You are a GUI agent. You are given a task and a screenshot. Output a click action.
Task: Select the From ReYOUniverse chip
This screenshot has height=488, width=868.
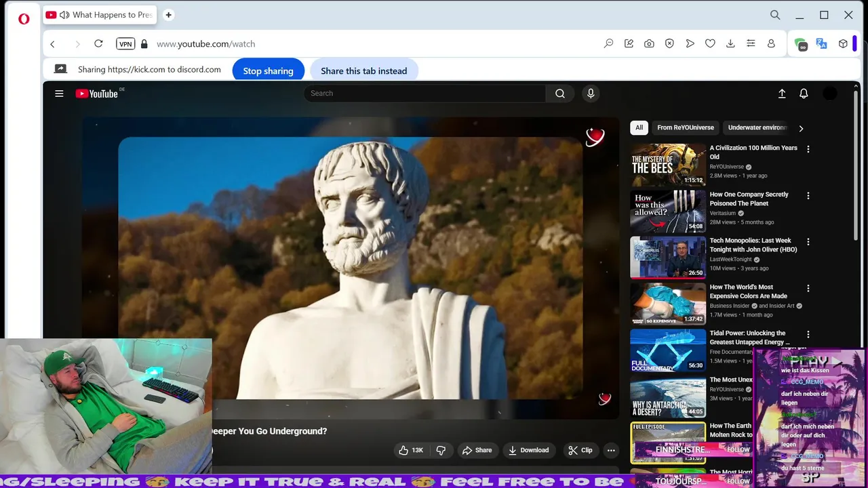pyautogui.click(x=686, y=127)
